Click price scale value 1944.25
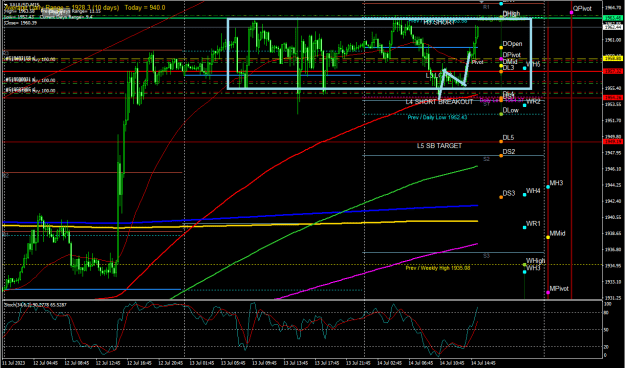This screenshot has height=368, width=625. click(x=613, y=185)
